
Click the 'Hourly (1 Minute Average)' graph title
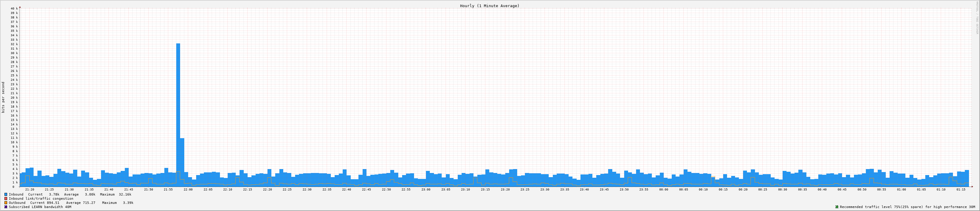[489, 6]
